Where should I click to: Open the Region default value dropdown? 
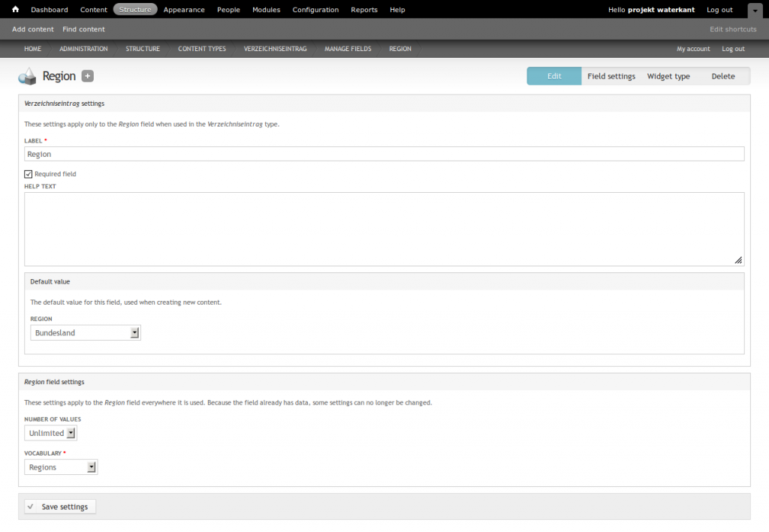[86, 332]
